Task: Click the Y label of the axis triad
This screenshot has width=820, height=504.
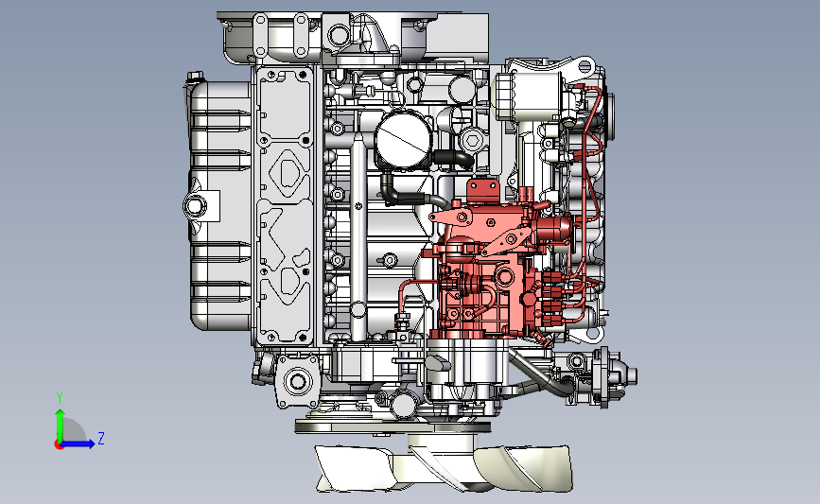Action: tap(60, 398)
